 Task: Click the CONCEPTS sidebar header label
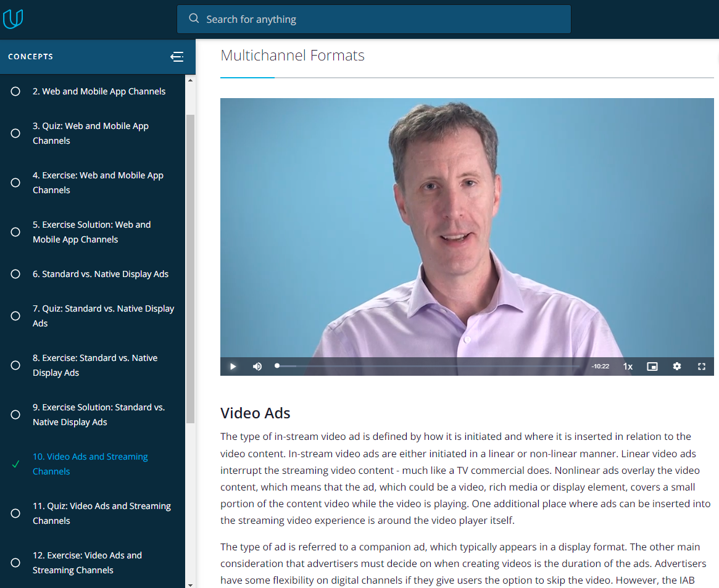coord(31,56)
